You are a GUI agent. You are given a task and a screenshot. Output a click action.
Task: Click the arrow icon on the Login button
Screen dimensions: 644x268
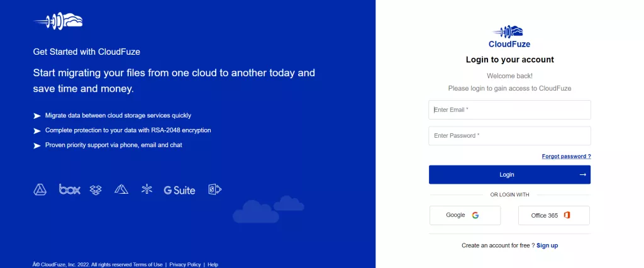tap(582, 175)
